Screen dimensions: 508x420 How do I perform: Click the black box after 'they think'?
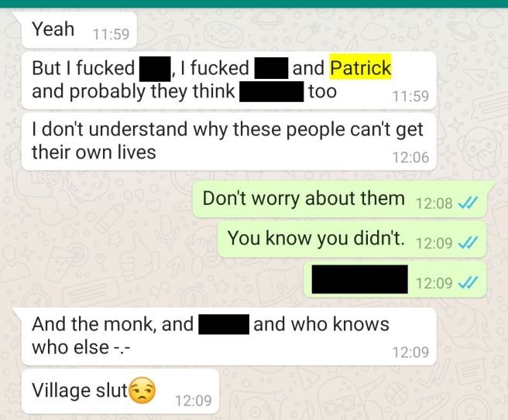click(272, 92)
